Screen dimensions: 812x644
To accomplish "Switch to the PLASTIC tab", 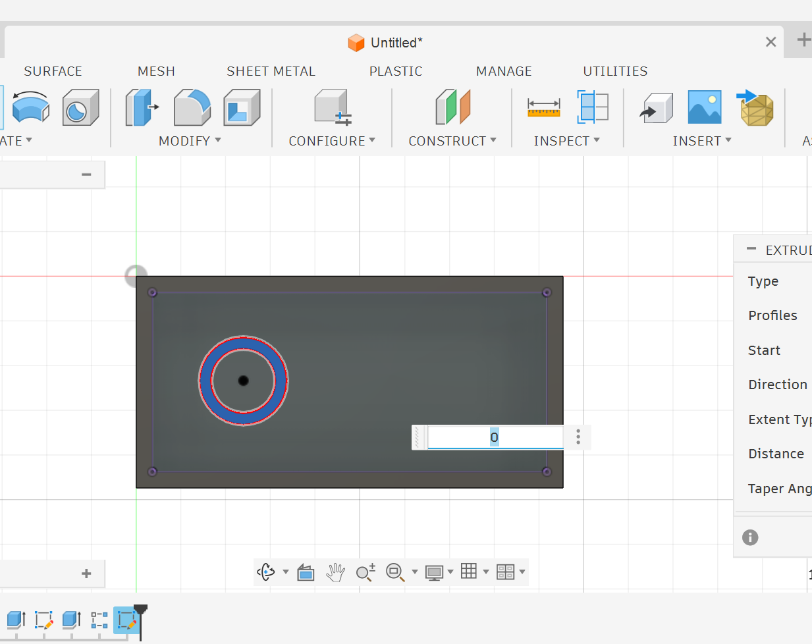I will (x=396, y=71).
